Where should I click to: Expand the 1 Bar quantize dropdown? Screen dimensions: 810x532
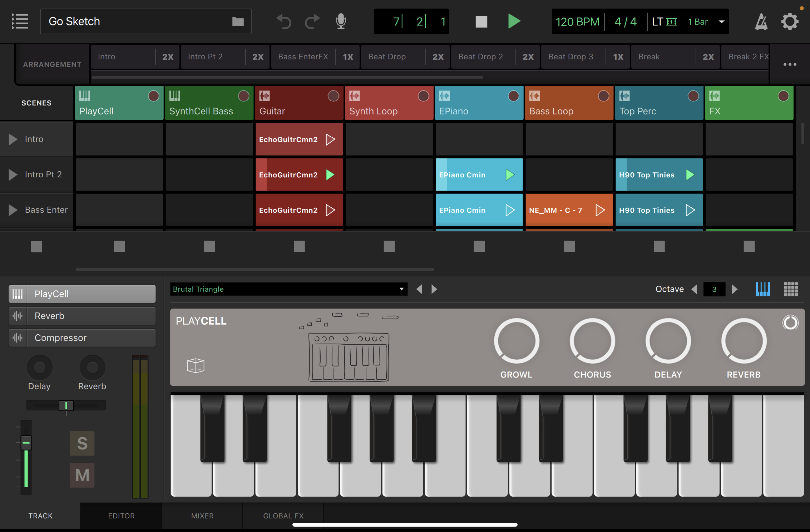pos(721,22)
